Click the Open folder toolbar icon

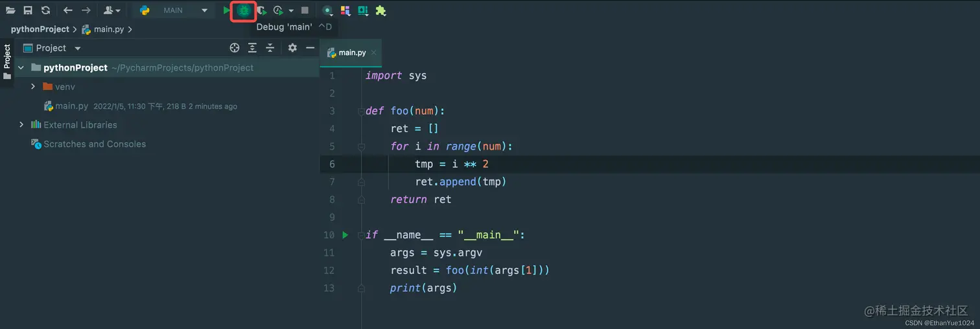coord(10,10)
